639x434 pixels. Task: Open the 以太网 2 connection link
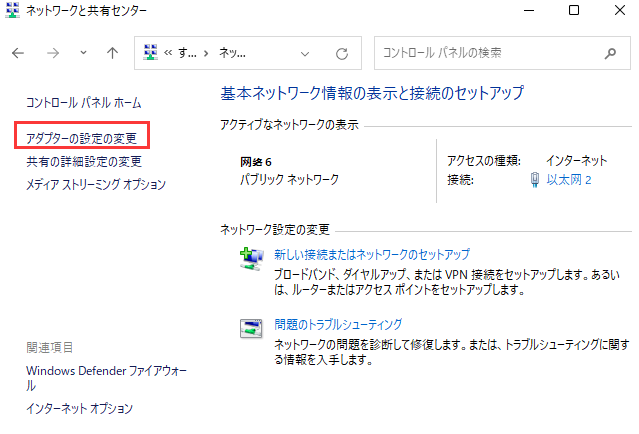[x=568, y=180]
